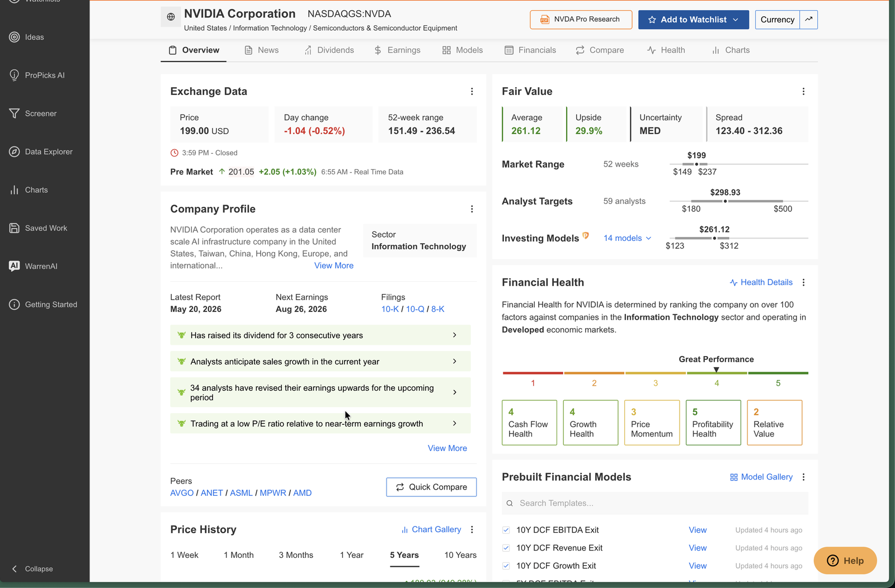This screenshot has width=895, height=588.
Task: Click the Profitability Health score card
Action: pyautogui.click(x=713, y=423)
